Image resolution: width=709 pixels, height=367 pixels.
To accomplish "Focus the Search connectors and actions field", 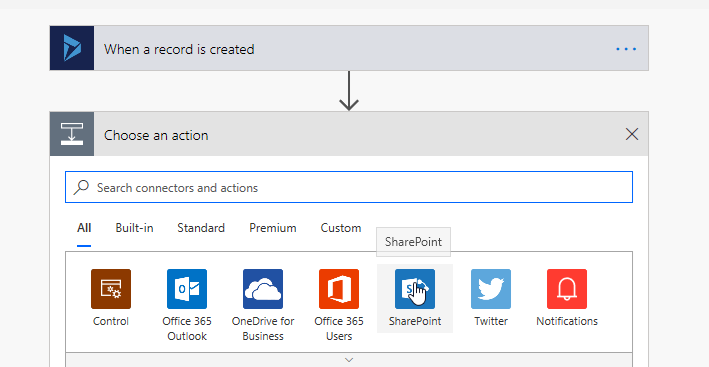I will pyautogui.click(x=349, y=187).
